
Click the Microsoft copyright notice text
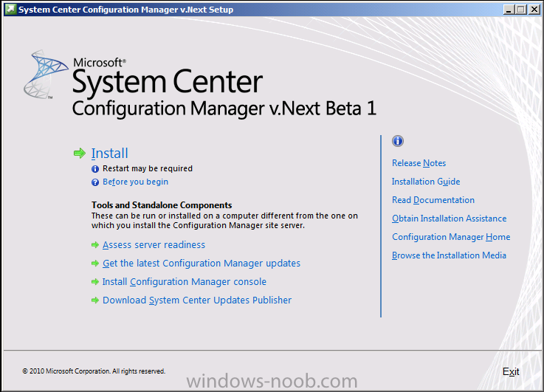[94, 371]
